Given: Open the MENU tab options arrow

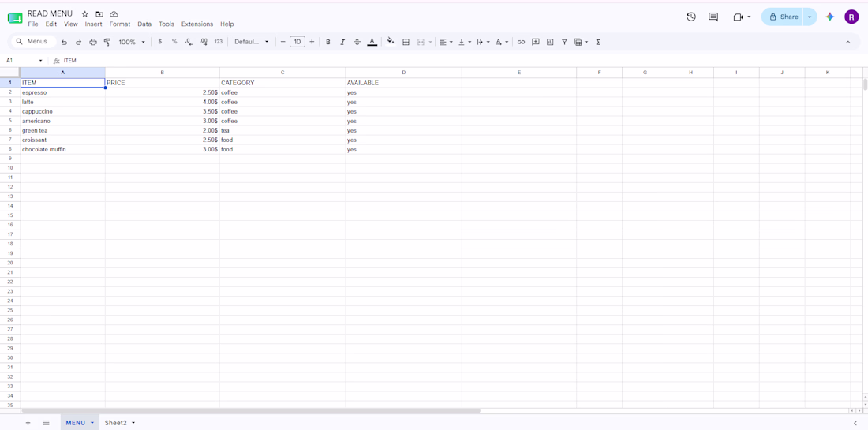Looking at the screenshot, I should (x=92, y=423).
